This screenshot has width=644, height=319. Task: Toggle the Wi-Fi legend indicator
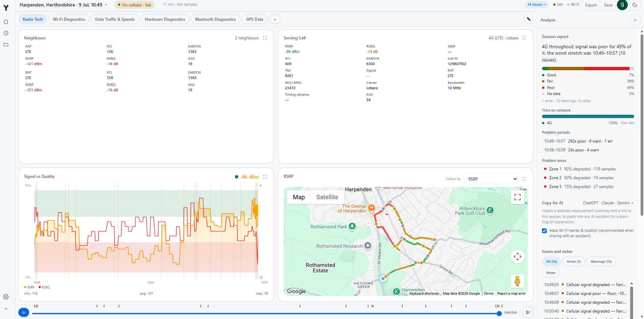pyautogui.click(x=573, y=5)
